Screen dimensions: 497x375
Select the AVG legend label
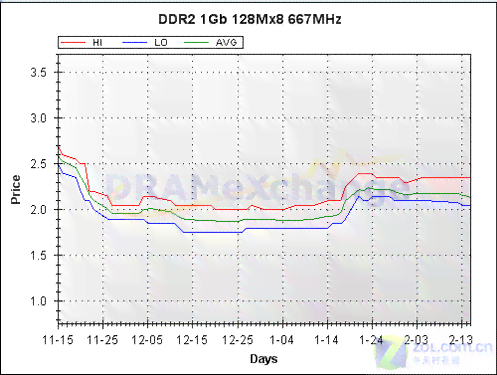coord(226,43)
